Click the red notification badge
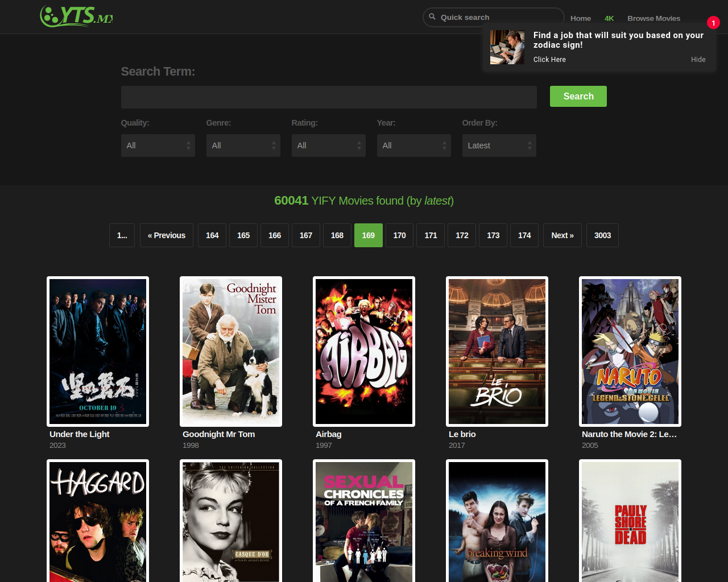Image resolution: width=728 pixels, height=582 pixels. point(713,23)
